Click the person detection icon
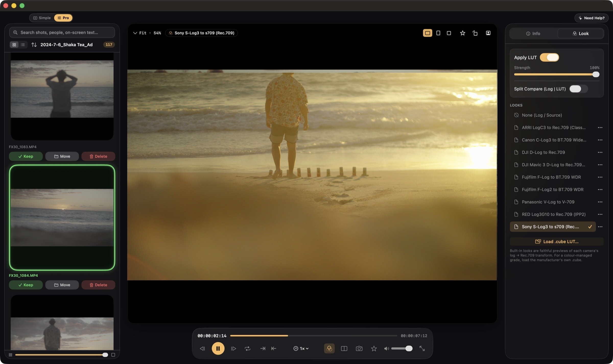This screenshot has width=613, height=364. pyautogui.click(x=488, y=33)
